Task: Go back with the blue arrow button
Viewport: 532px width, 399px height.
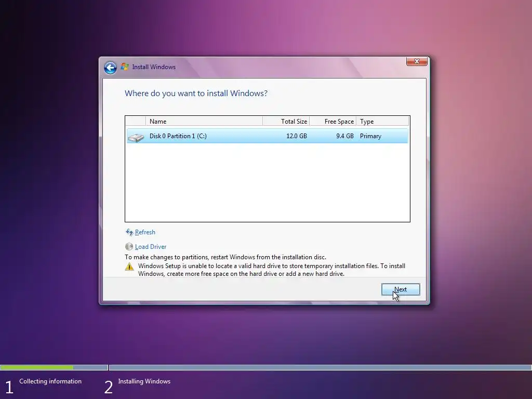Action: 110,68
